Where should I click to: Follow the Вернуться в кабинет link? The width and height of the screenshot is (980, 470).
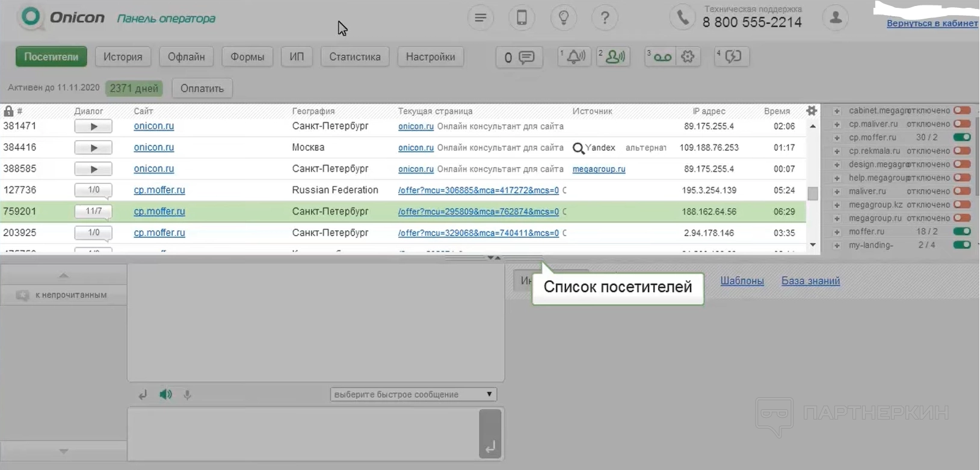click(931, 23)
